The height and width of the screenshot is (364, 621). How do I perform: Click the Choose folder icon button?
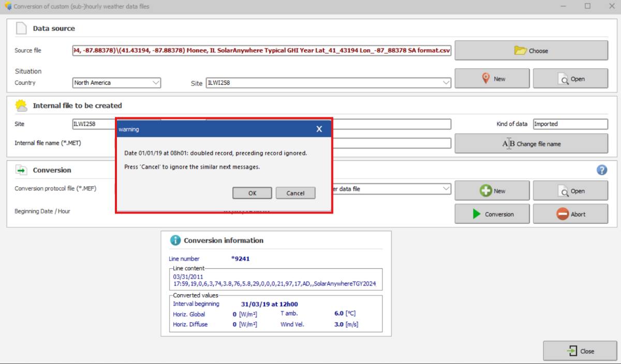pyautogui.click(x=531, y=51)
